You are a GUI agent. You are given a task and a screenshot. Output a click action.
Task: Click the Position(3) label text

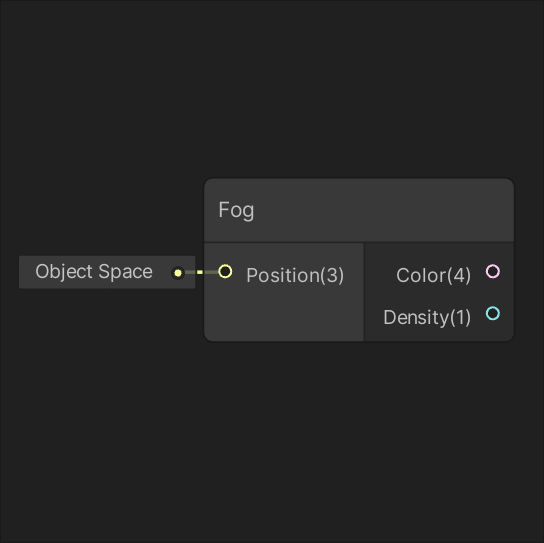pos(295,275)
